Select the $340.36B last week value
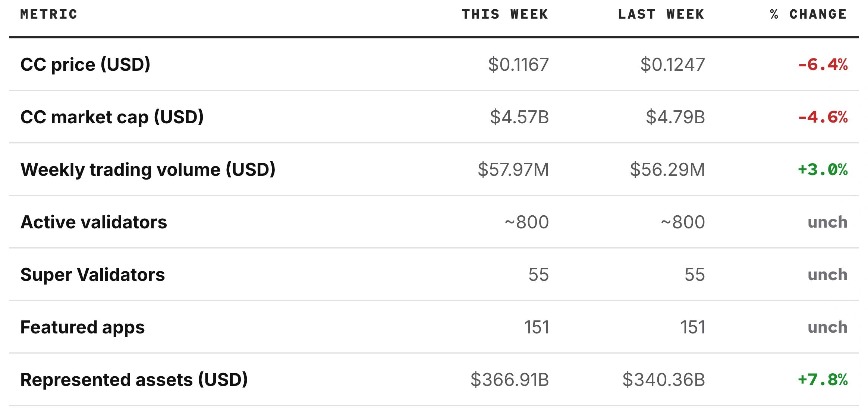Screen dimensions: 868x415 (664, 380)
